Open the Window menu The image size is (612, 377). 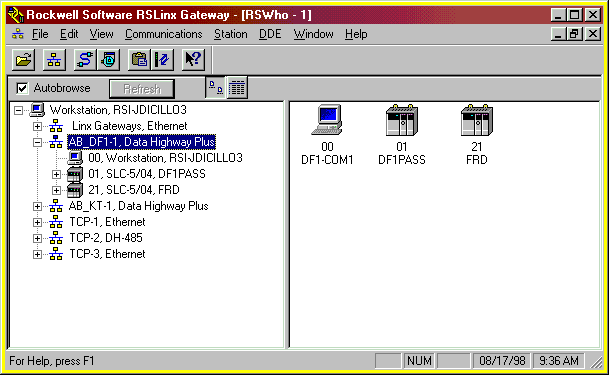(313, 34)
